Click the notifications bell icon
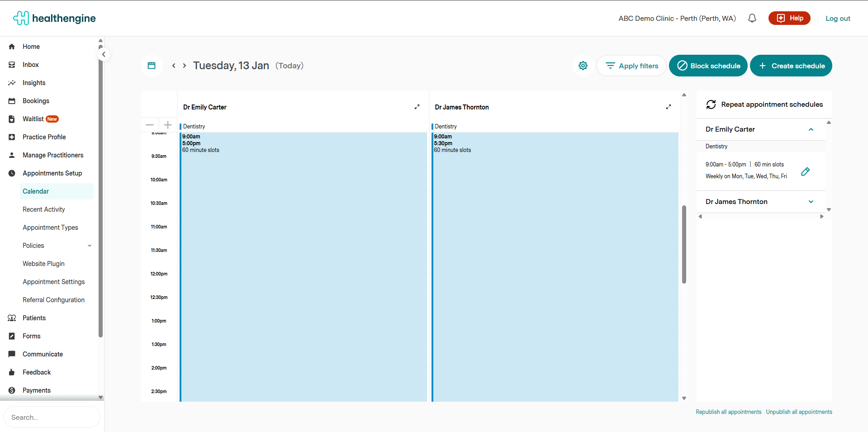Screen dimensions: 868x432 752,19
